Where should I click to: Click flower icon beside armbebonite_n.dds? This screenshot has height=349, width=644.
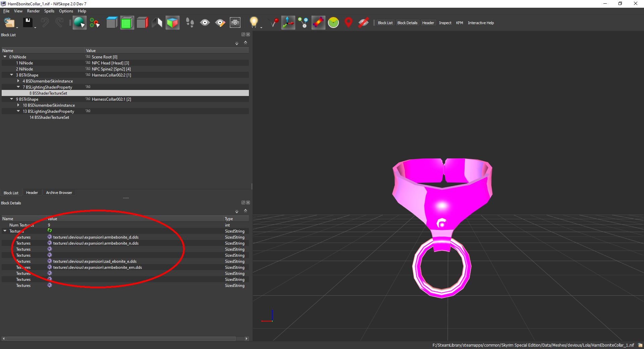pyautogui.click(x=50, y=243)
